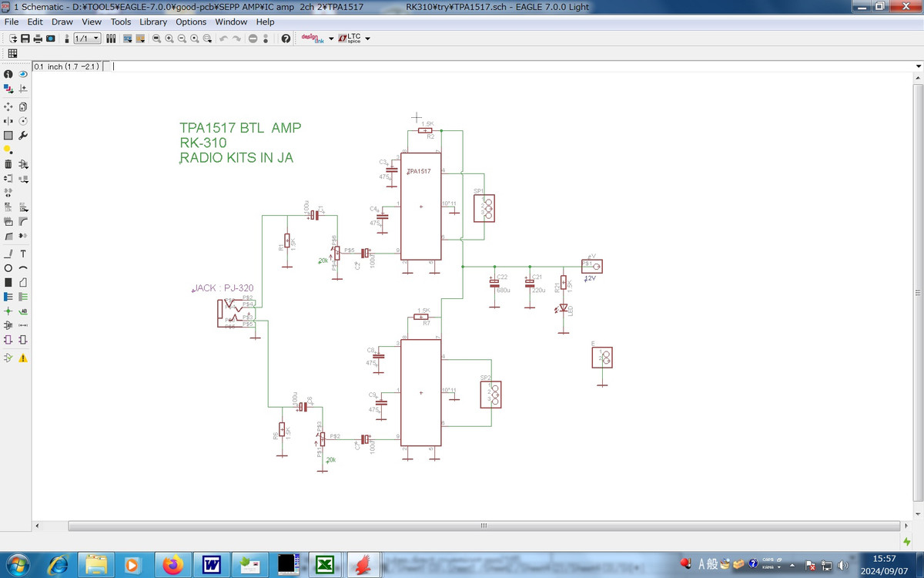This screenshot has width=924, height=578.
Task: Click the Info tool icon
Action: (x=8, y=74)
